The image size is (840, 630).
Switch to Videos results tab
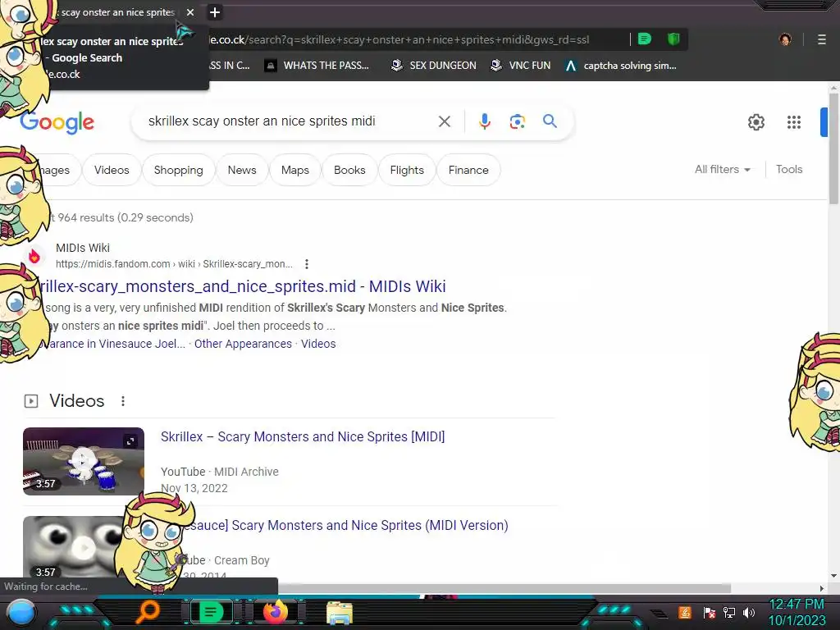[112, 170]
